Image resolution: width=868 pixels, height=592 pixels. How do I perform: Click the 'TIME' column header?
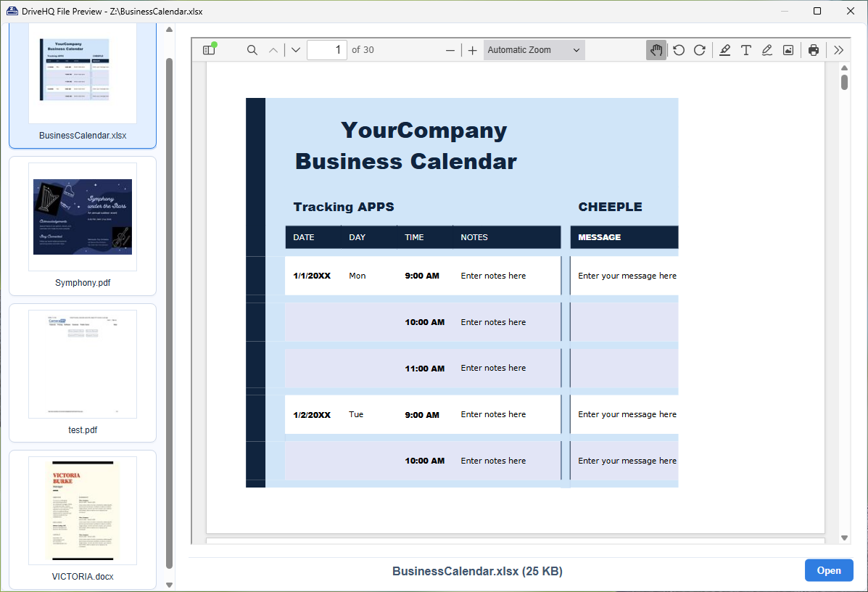tap(414, 237)
